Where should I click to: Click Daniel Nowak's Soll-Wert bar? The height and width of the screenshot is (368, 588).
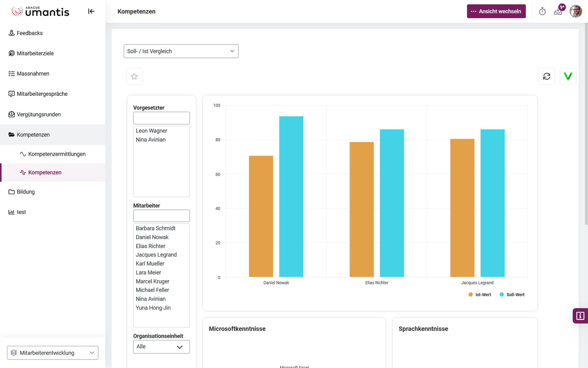point(291,197)
